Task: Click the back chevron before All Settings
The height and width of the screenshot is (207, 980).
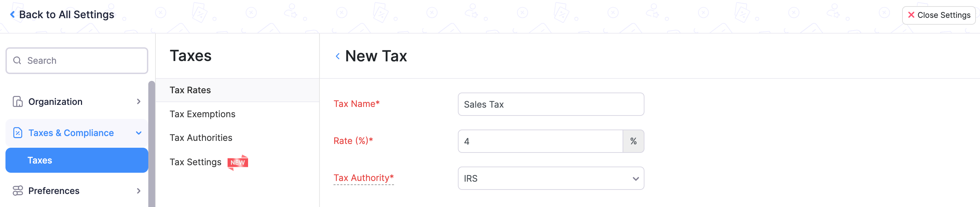Action: (12, 14)
